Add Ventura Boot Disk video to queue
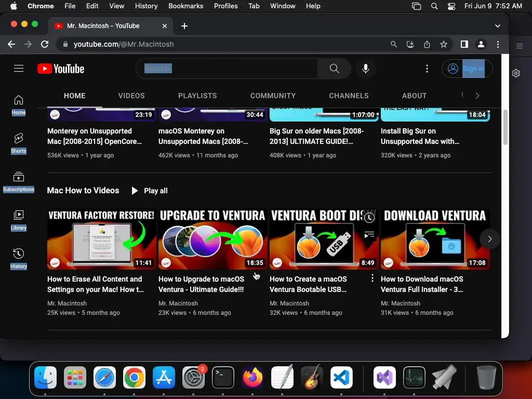The image size is (532, 399). (369, 234)
